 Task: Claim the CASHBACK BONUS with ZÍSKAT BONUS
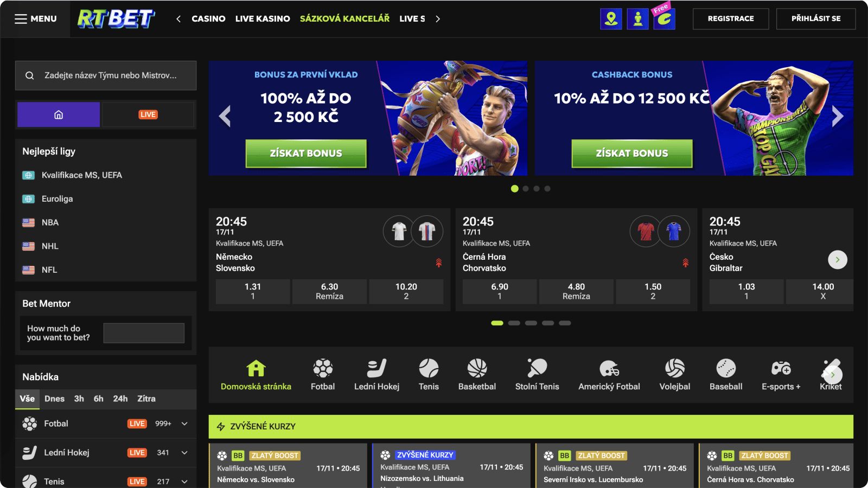(632, 153)
